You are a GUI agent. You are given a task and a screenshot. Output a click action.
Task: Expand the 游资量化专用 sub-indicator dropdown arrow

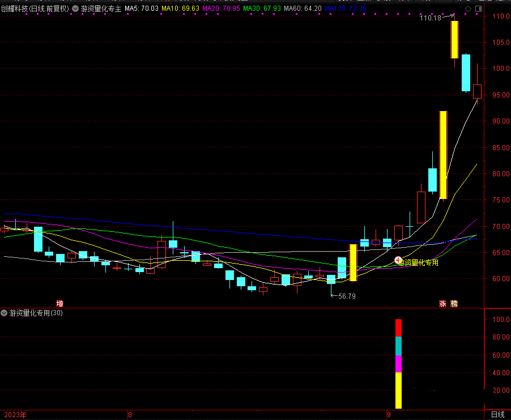pos(5,313)
